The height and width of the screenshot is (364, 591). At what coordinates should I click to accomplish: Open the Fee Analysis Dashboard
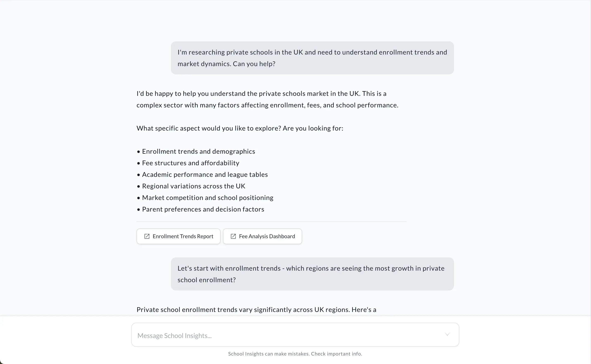click(262, 236)
